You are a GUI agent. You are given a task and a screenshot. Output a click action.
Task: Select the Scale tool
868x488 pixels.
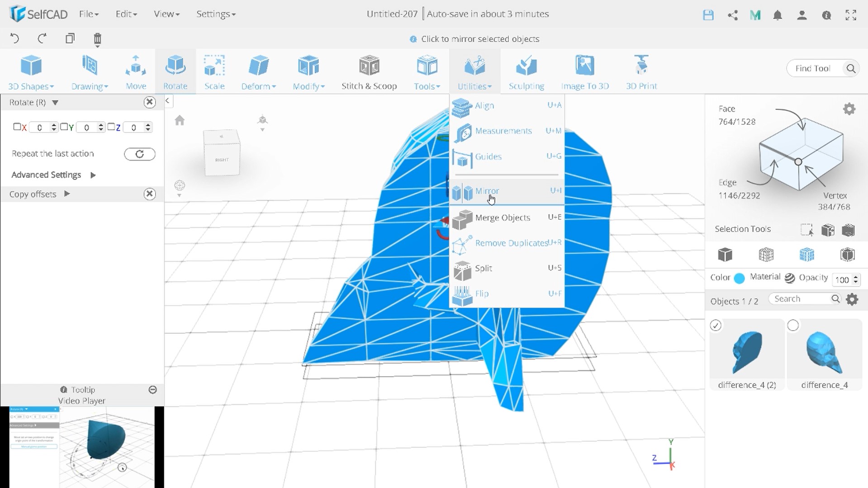point(214,72)
